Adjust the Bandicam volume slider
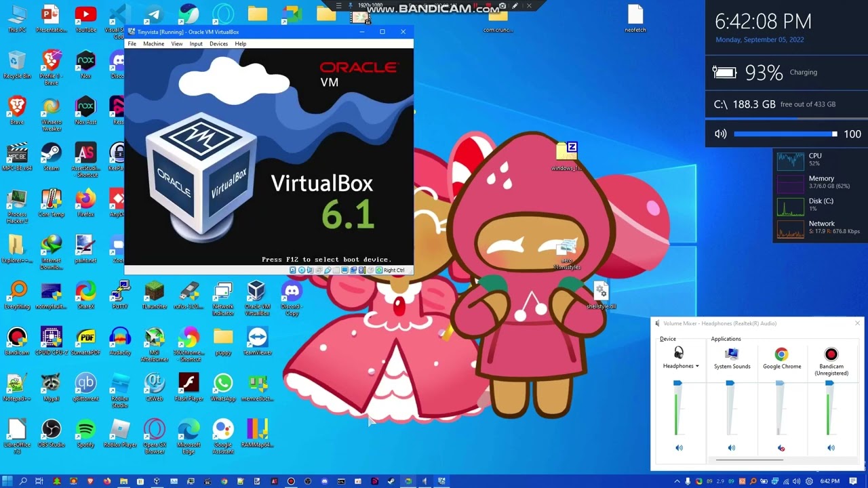 tap(829, 384)
